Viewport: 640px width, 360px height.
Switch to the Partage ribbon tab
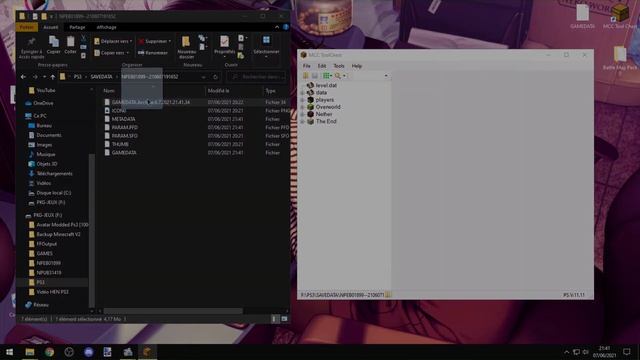(77, 27)
